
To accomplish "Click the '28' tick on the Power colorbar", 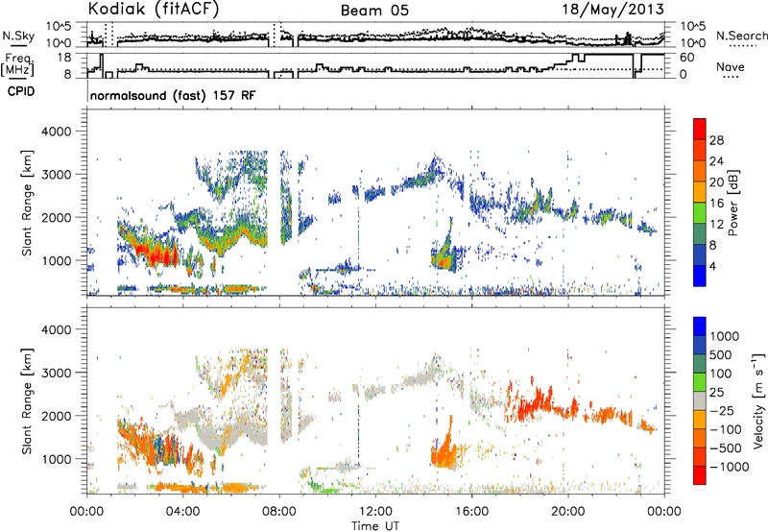I will tap(716, 140).
